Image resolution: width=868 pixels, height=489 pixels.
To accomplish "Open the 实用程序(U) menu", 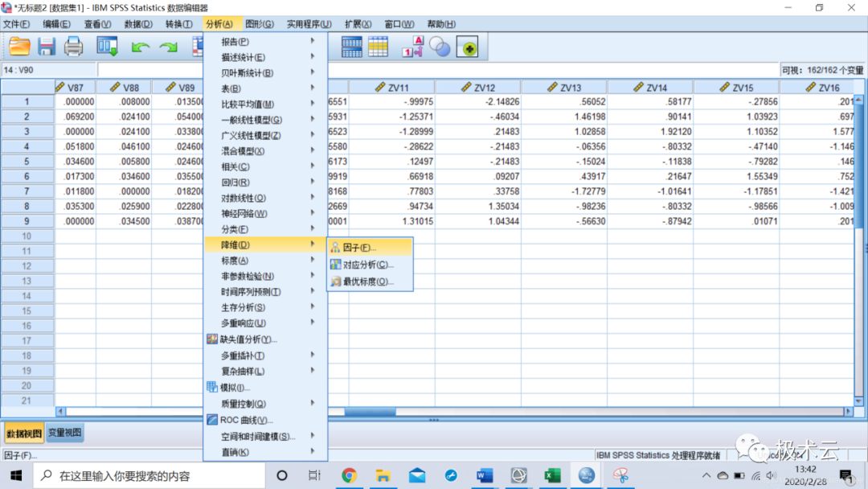I will pyautogui.click(x=309, y=24).
